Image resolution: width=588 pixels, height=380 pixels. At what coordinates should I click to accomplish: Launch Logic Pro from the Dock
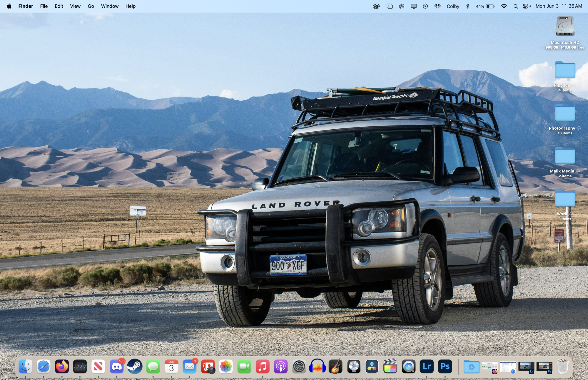point(354,366)
